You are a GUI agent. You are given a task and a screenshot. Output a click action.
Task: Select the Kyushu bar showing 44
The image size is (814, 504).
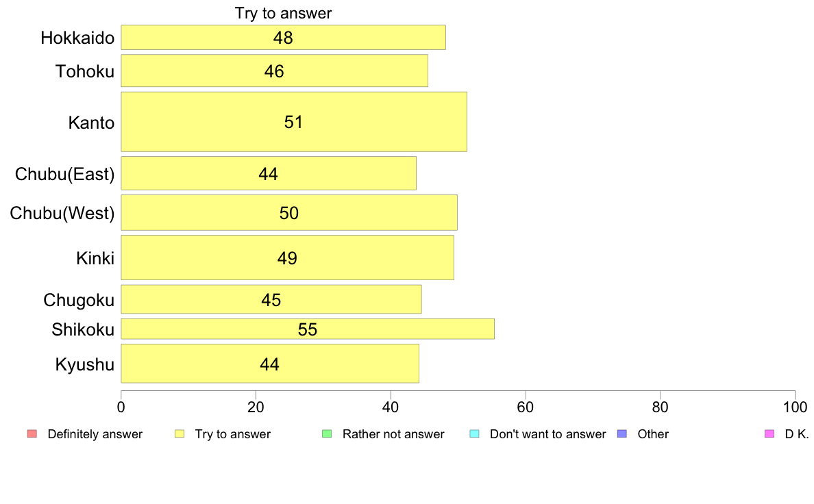[x=270, y=364]
